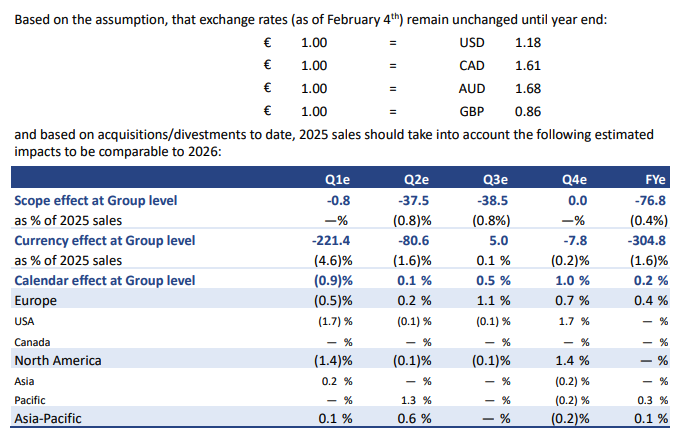Select the Pacific sub-row label
681x442 pixels.
[x=31, y=401]
